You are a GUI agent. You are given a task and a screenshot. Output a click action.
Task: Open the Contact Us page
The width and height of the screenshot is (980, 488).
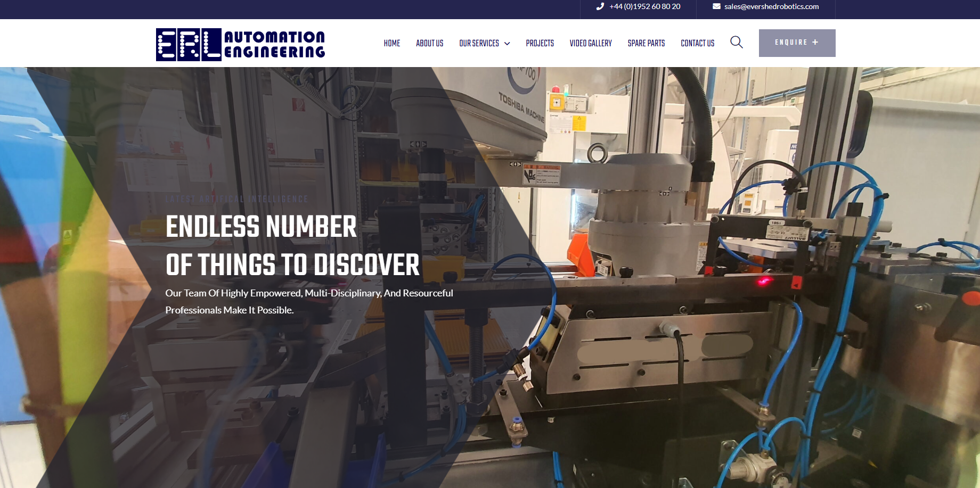click(x=697, y=44)
